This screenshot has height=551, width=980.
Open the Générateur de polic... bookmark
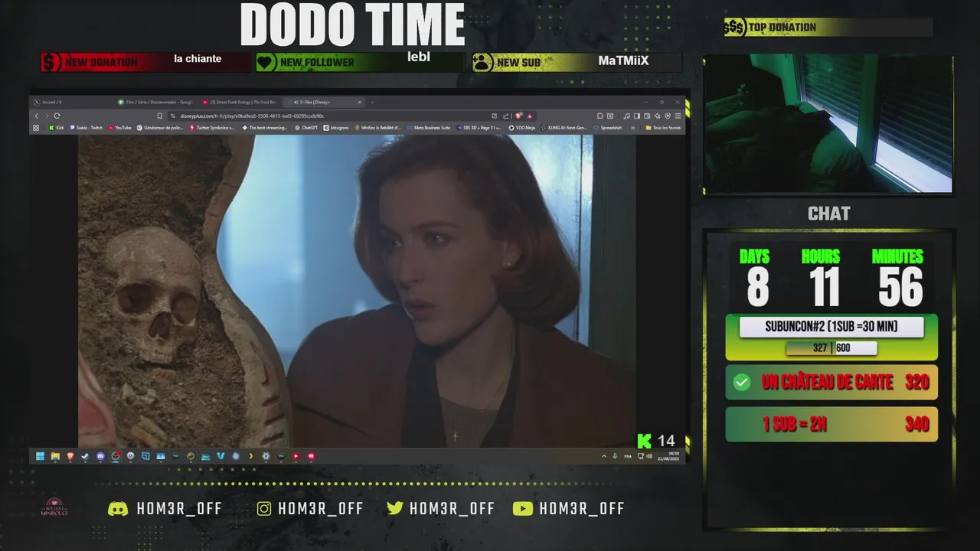coord(161,128)
